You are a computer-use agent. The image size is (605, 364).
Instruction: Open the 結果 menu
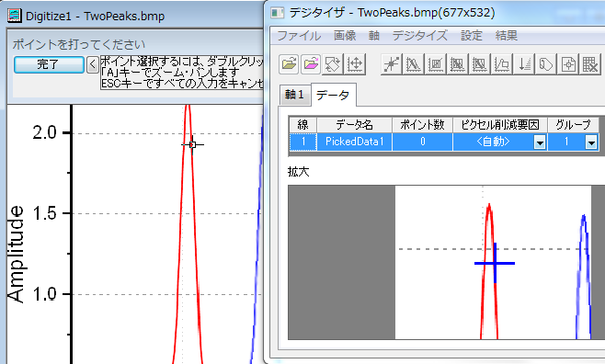tap(507, 36)
